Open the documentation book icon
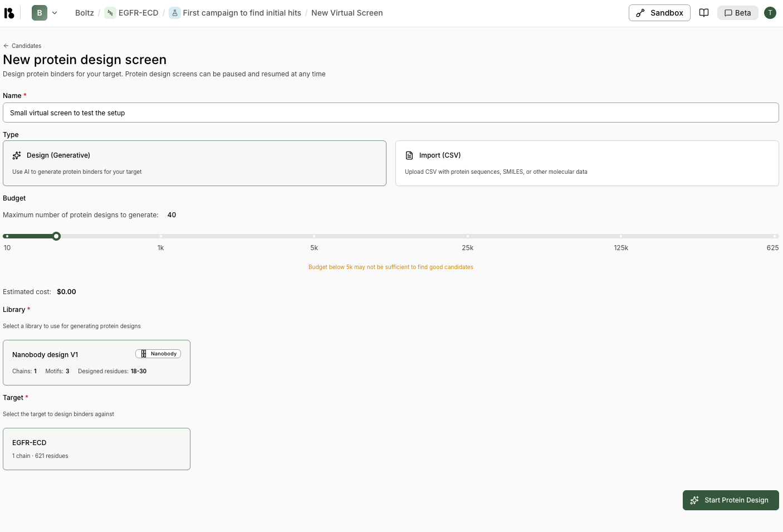 [703, 12]
